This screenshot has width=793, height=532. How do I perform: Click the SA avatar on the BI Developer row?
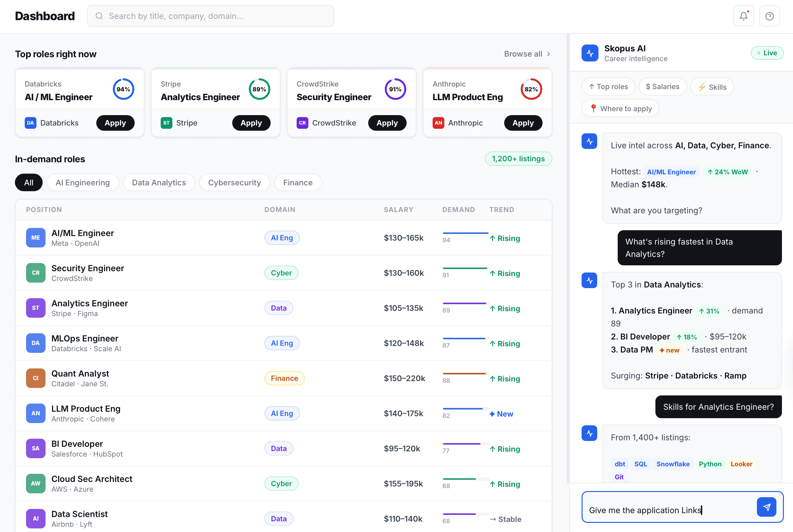click(x=36, y=448)
